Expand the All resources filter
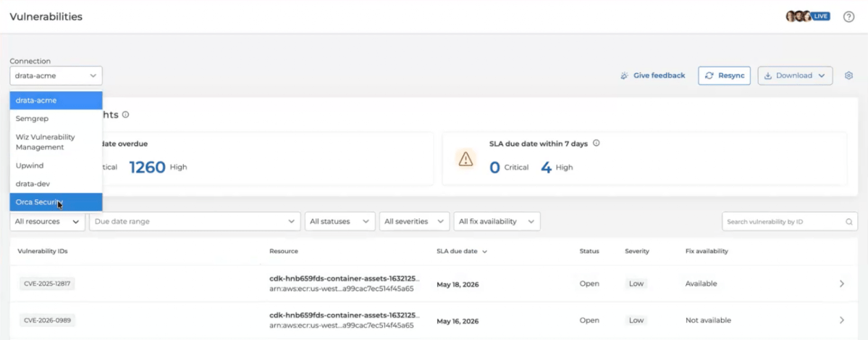The height and width of the screenshot is (340, 868). (47, 221)
